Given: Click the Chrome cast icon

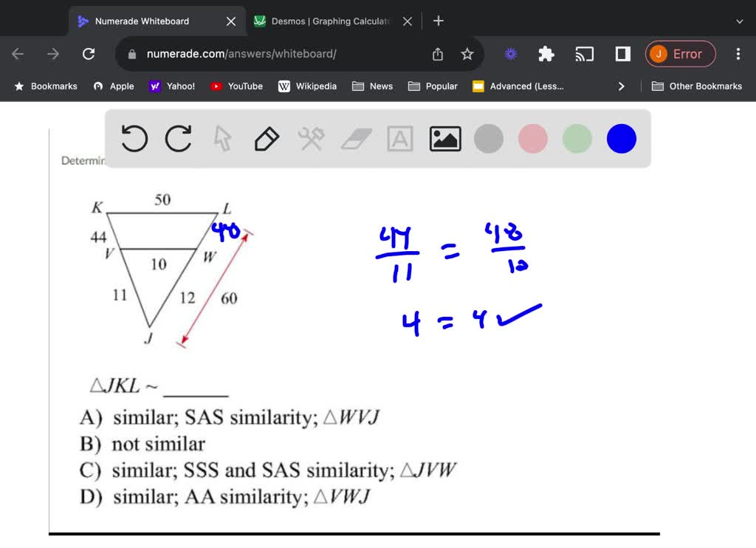Looking at the screenshot, I should 585,53.
